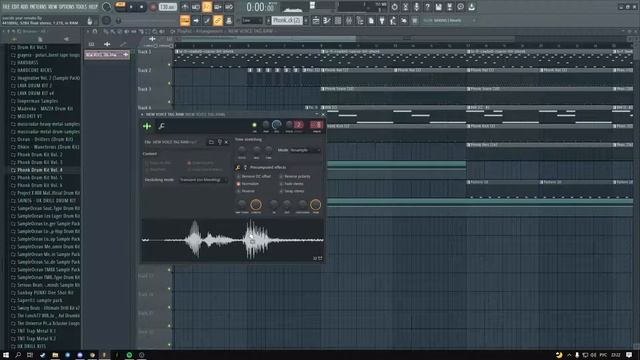The width and height of the screenshot is (640, 360).
Task: Open the FILE menu
Action: coord(6,7)
